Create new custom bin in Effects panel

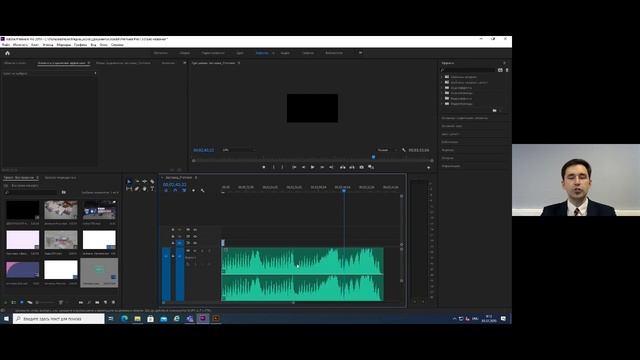(x=494, y=110)
